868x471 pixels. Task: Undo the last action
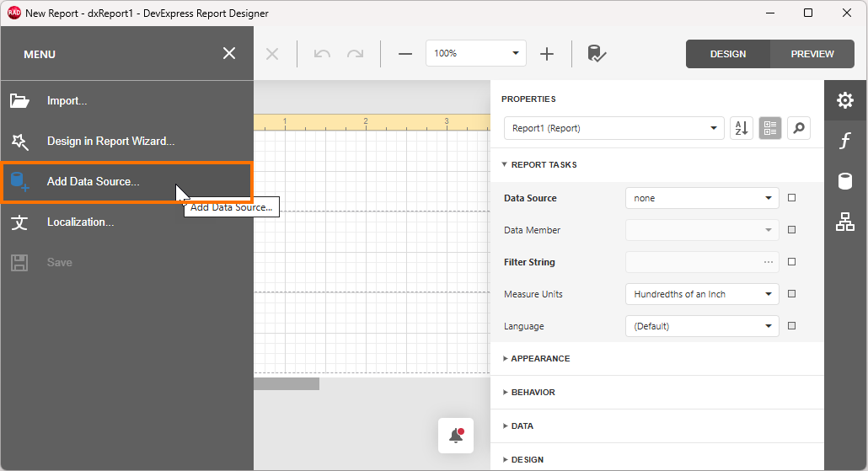point(322,54)
